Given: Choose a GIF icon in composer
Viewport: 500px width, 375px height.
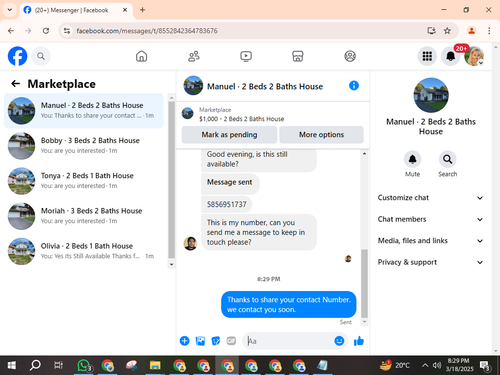Looking at the screenshot, I should [x=231, y=341].
